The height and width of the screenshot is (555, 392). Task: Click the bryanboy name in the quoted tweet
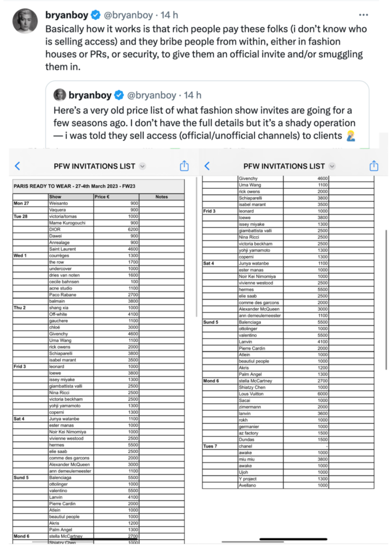pyautogui.click(x=90, y=95)
